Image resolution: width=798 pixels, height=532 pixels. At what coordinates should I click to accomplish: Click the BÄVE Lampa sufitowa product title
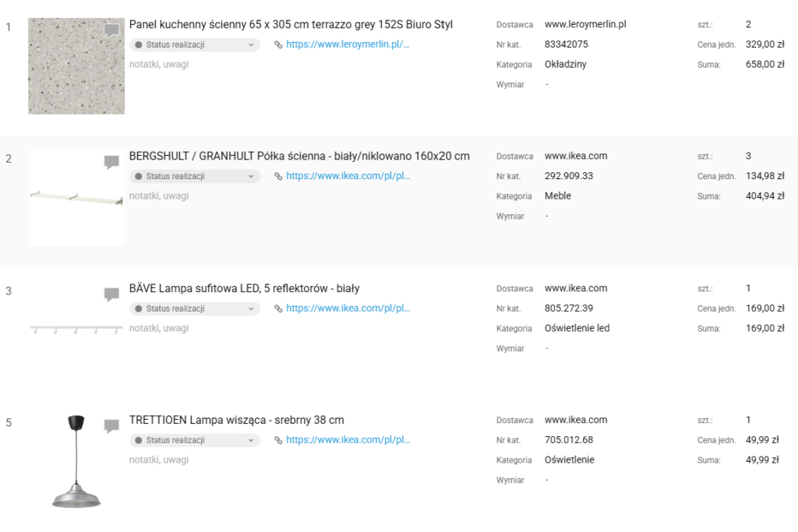(244, 289)
